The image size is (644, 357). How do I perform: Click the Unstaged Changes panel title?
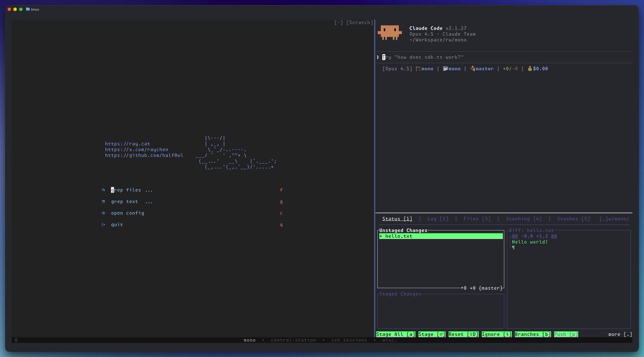click(x=404, y=230)
